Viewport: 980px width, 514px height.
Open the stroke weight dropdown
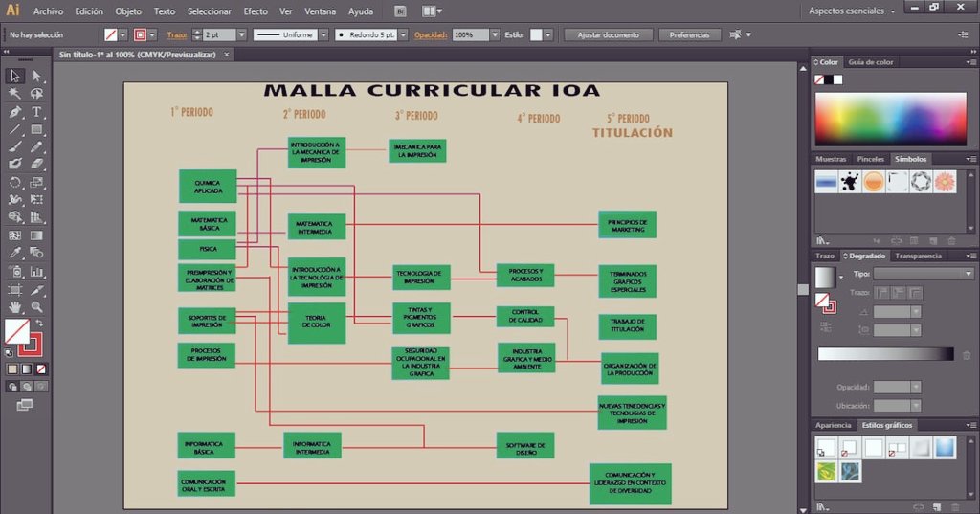(242, 35)
